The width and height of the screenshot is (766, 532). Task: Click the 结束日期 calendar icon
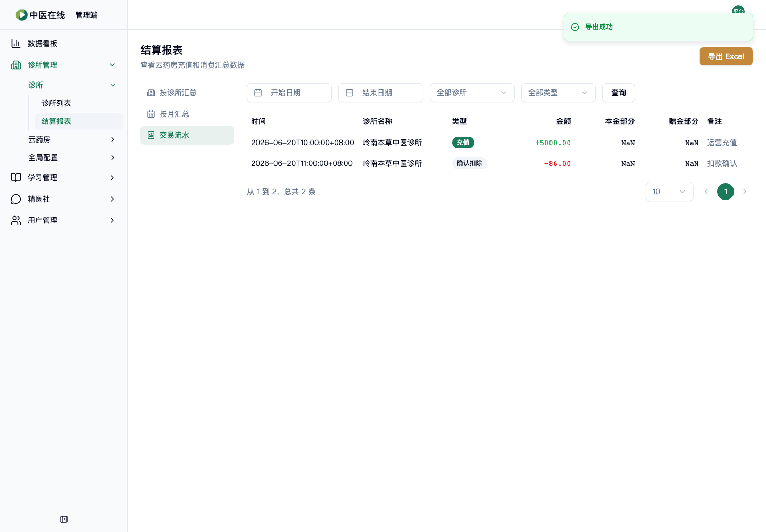coord(349,93)
